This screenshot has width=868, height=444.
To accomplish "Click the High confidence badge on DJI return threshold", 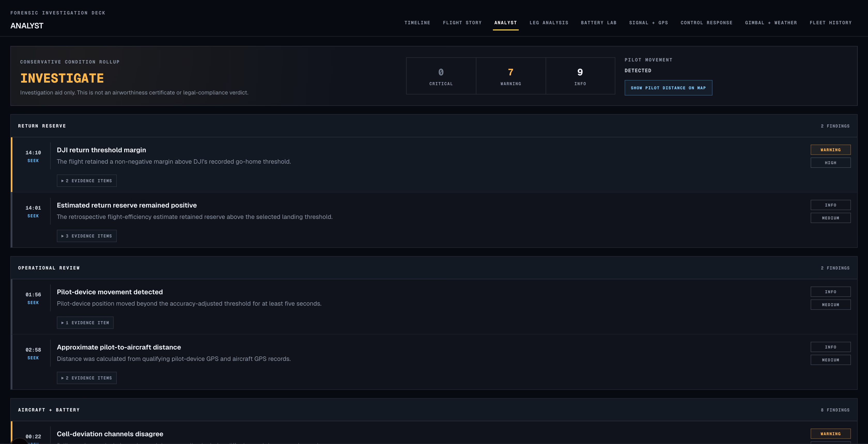I will pyautogui.click(x=831, y=163).
